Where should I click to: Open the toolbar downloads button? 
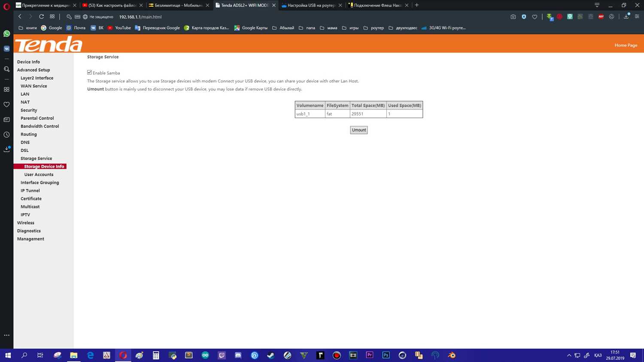(626, 17)
